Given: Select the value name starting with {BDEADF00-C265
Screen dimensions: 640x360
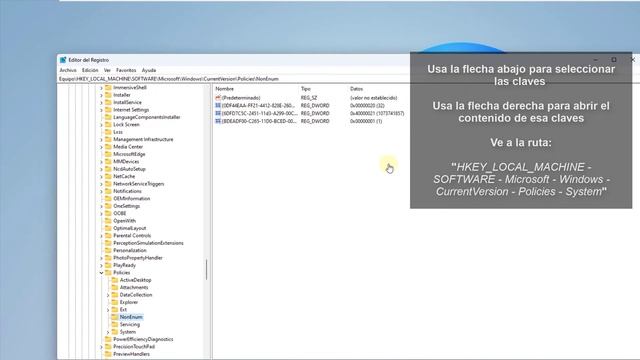Looking at the screenshot, I should 259,121.
